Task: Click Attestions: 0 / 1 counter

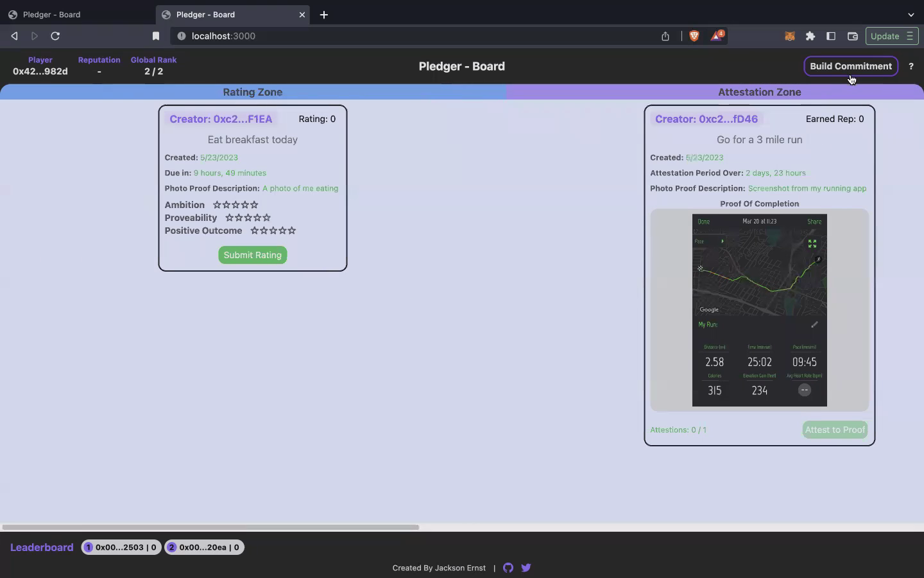Action: point(678,430)
